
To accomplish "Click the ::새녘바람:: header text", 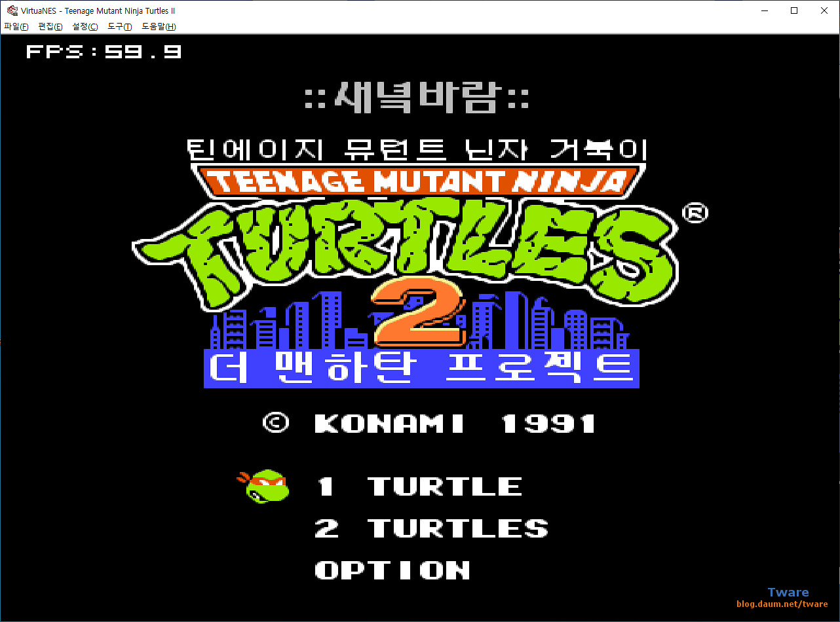I will pos(417,98).
